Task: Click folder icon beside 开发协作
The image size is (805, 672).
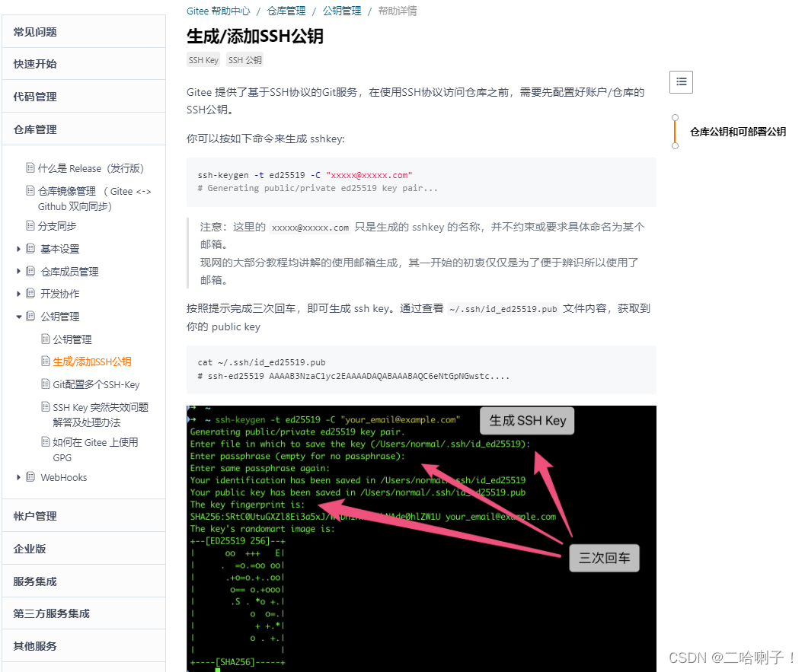Action: 30,294
